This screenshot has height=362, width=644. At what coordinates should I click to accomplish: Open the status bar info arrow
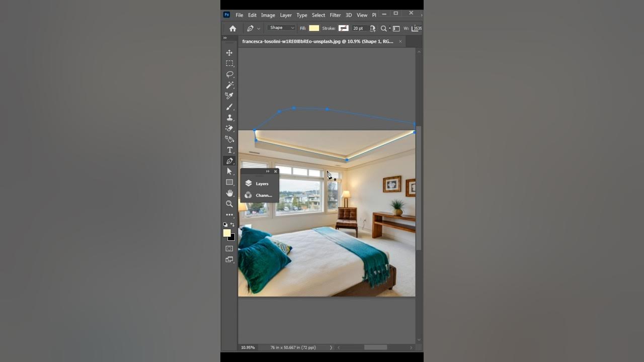(x=331, y=347)
